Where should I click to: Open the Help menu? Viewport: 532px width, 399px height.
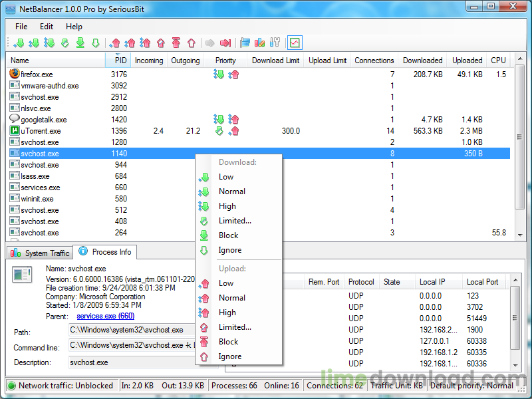[74, 27]
